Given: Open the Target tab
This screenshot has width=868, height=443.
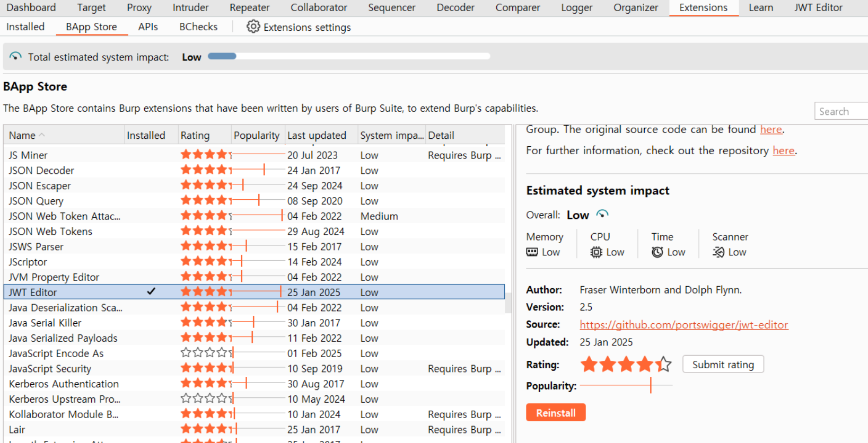Looking at the screenshot, I should tap(91, 7).
